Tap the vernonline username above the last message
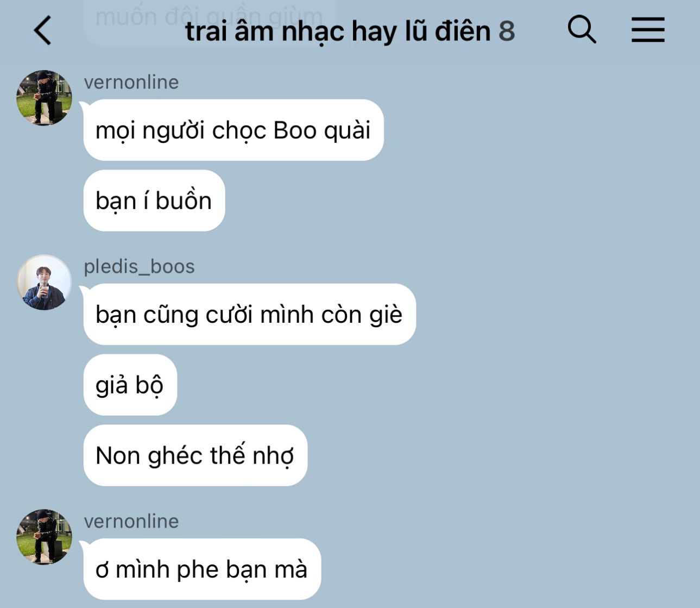The height and width of the screenshot is (608, 700). coord(131,521)
